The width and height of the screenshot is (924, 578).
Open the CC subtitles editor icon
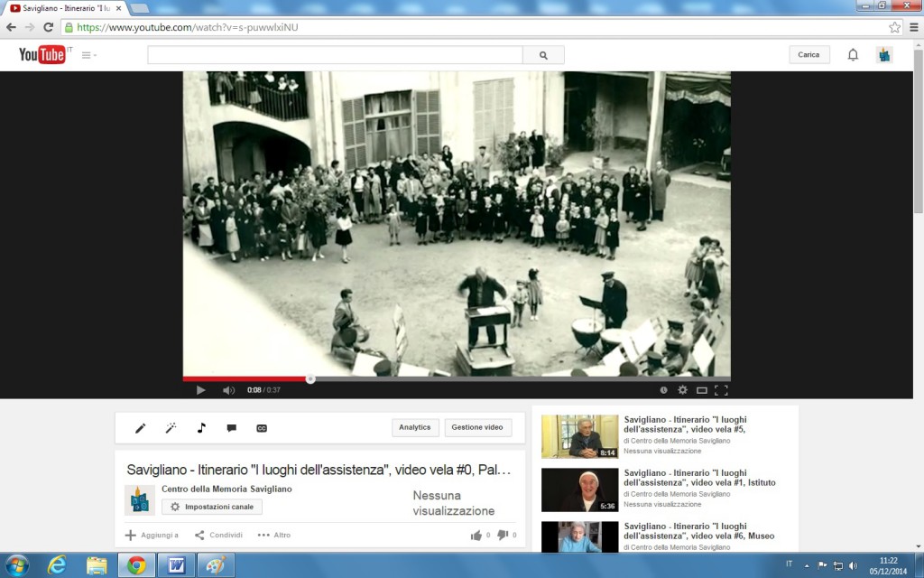pos(262,428)
